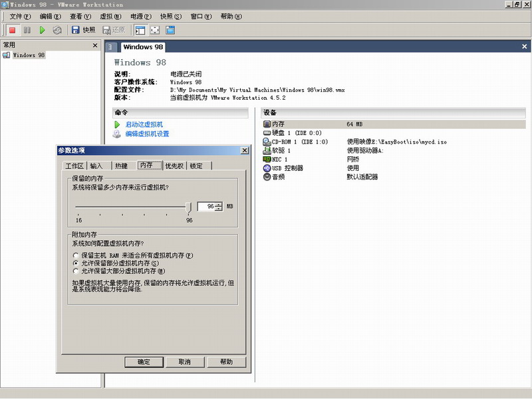Viewport: 532px width, 399px height.
Task: Choose 允许保留大部分虚拟机内存 option
Action: (x=119, y=271)
